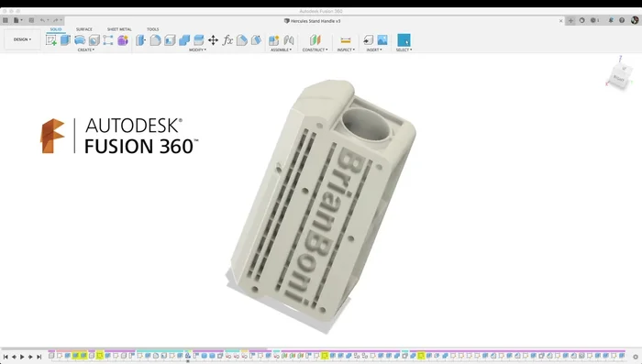Select the Combine tool

click(184, 40)
